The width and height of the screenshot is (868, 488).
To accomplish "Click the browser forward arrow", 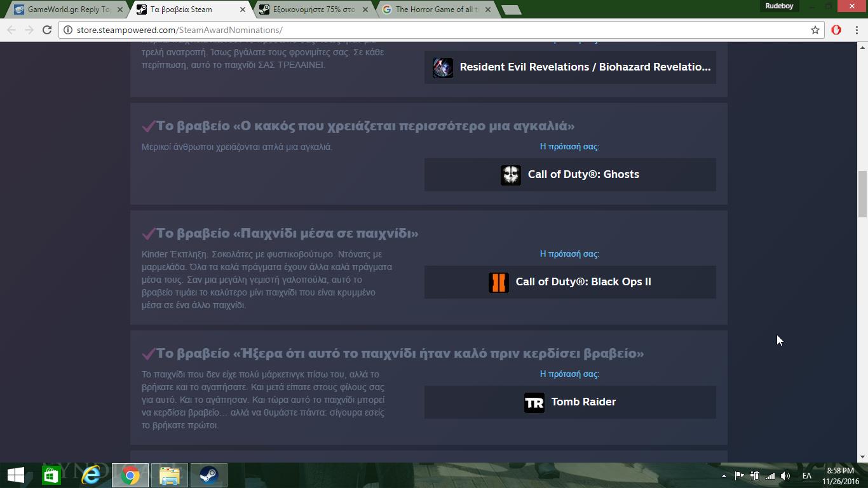I will tap(29, 30).
